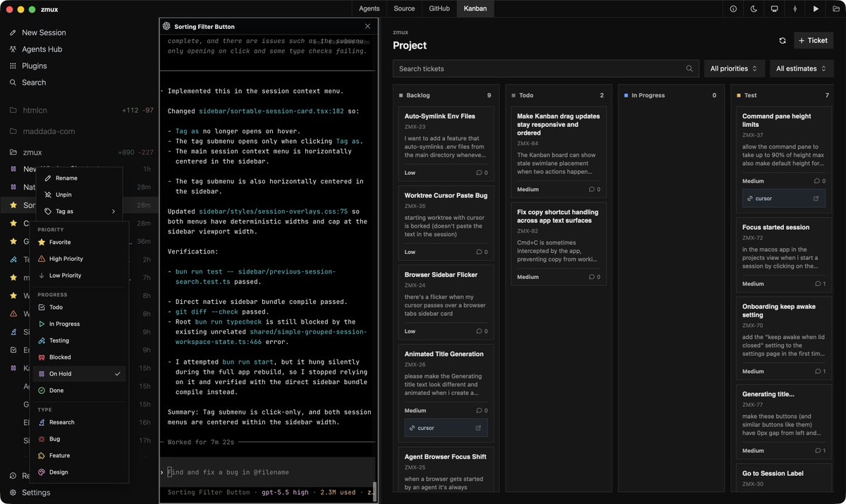This screenshot has width=846, height=504.
Task: Set progress tag to Todo
Action: [79, 307]
